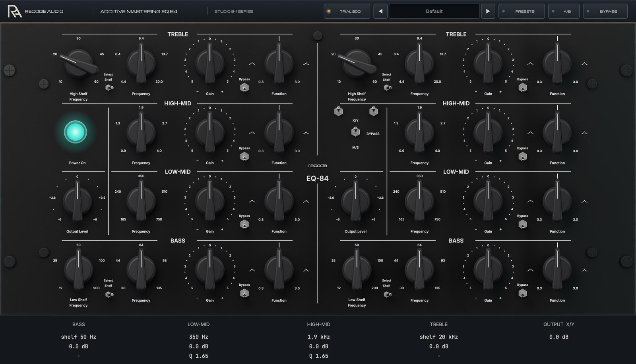The width and height of the screenshot is (636, 364).
Task: Flip left Treble Select Shelf switch
Action: (x=109, y=87)
